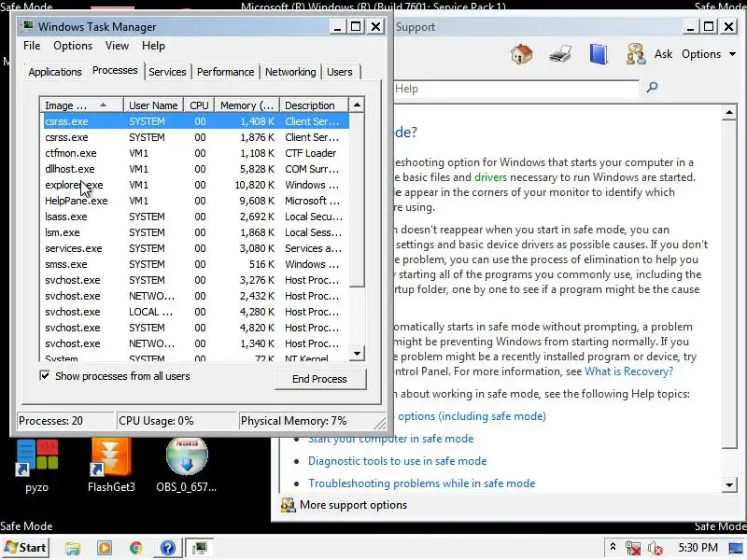
Task: Click the Print icon in Help window
Action: (x=560, y=54)
